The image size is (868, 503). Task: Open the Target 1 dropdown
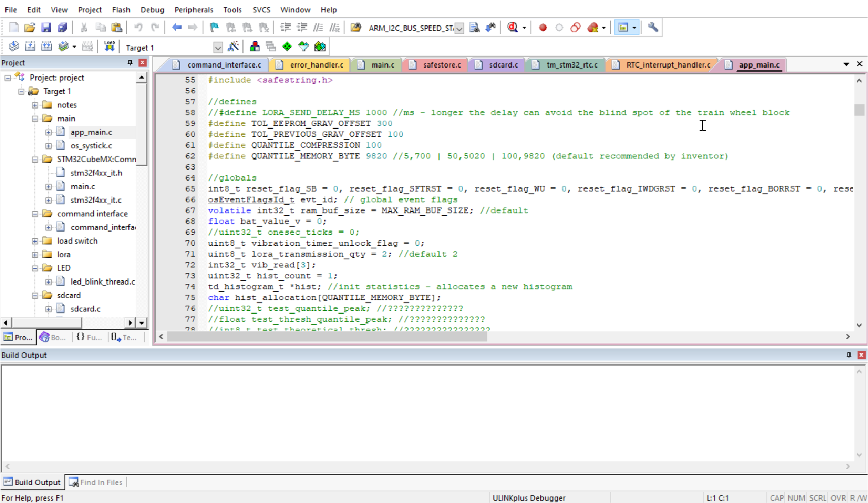[x=218, y=47]
